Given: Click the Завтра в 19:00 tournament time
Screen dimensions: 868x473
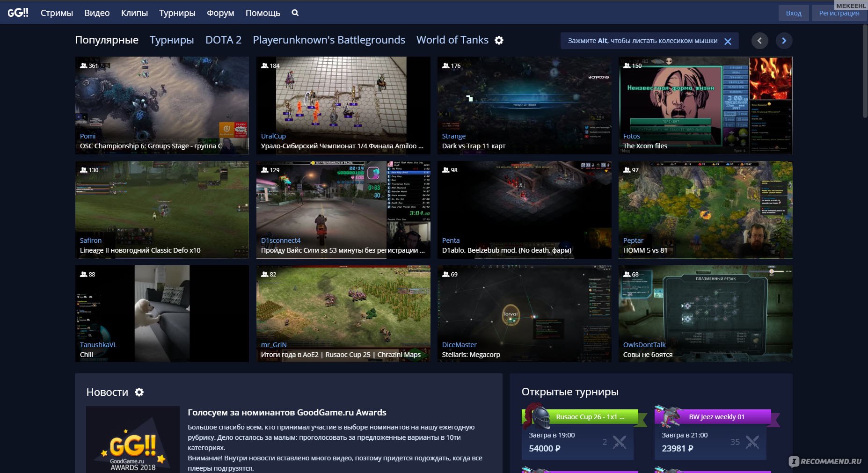Looking at the screenshot, I should tap(552, 435).
